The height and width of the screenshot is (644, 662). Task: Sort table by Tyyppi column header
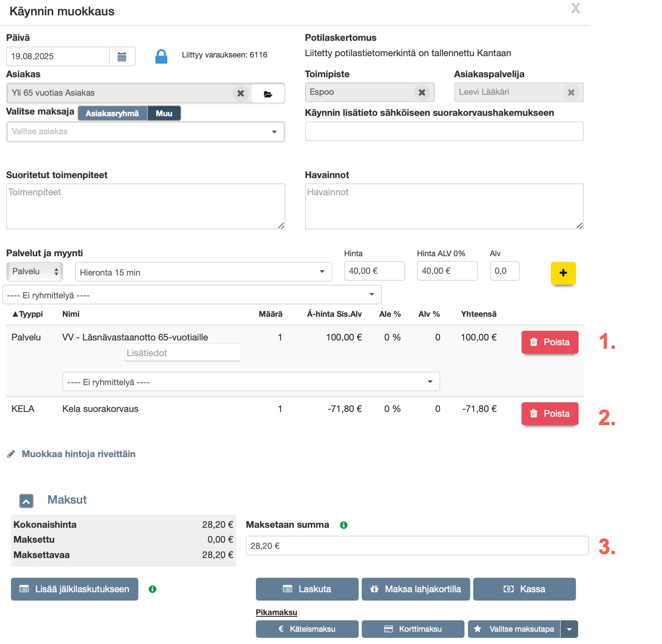(28, 314)
